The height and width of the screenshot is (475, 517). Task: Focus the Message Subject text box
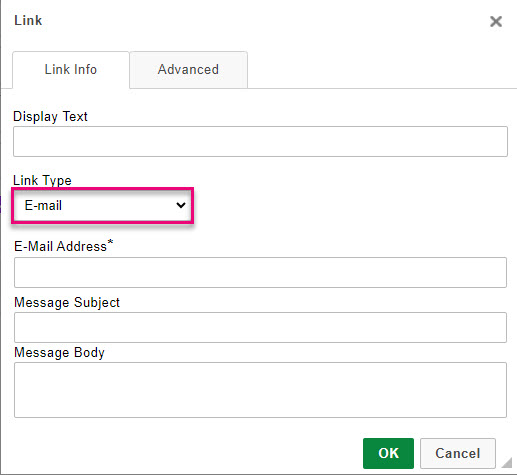pyautogui.click(x=260, y=327)
